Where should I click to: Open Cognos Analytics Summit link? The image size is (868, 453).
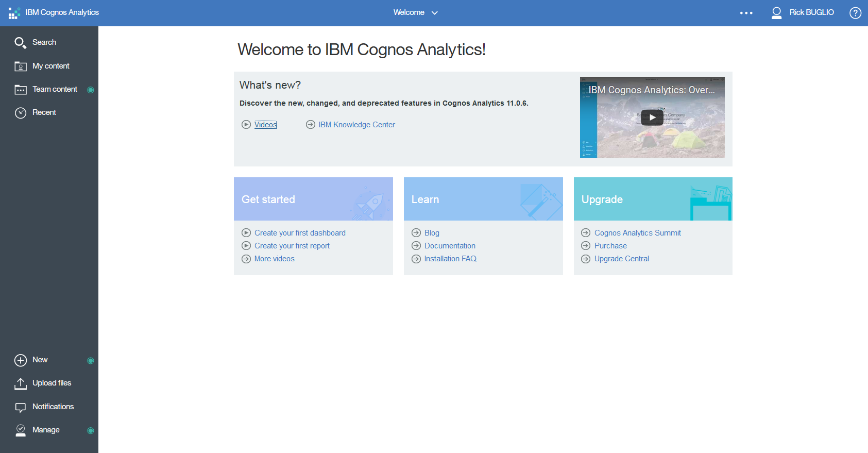(638, 233)
